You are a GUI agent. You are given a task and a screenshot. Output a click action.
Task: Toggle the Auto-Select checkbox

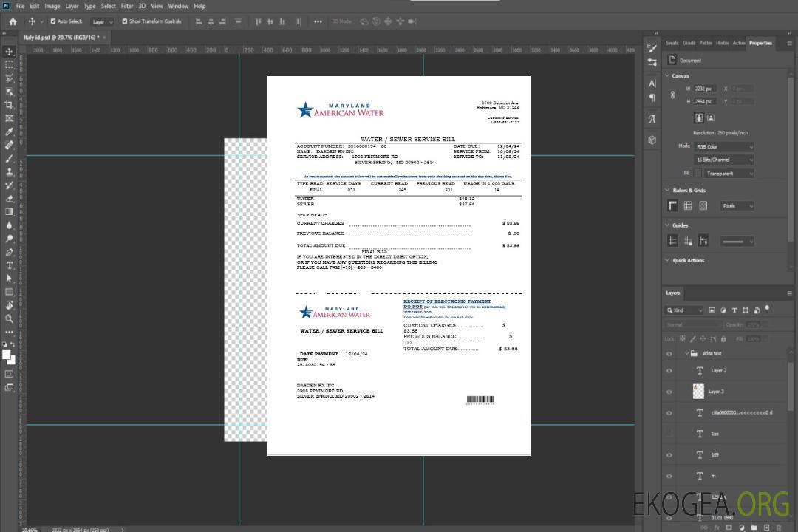click(53, 21)
